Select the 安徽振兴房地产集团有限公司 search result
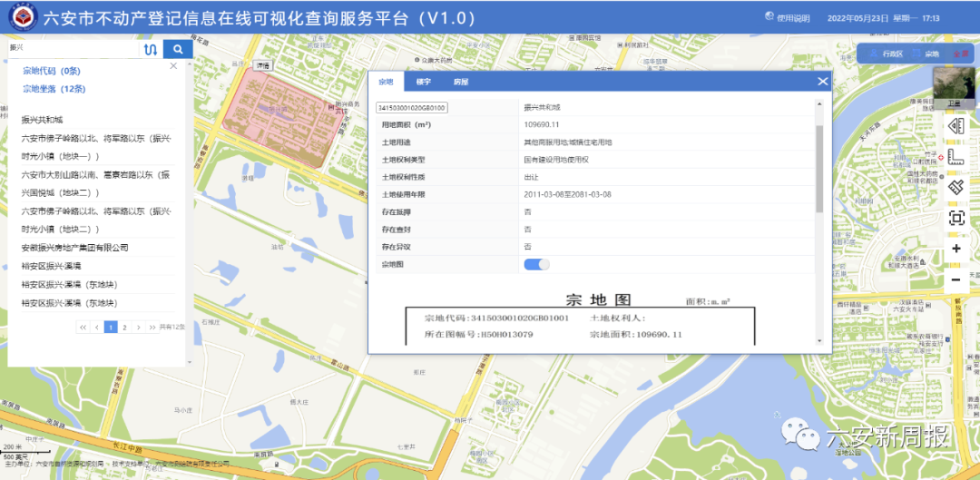The width and height of the screenshot is (980, 480). (74, 247)
